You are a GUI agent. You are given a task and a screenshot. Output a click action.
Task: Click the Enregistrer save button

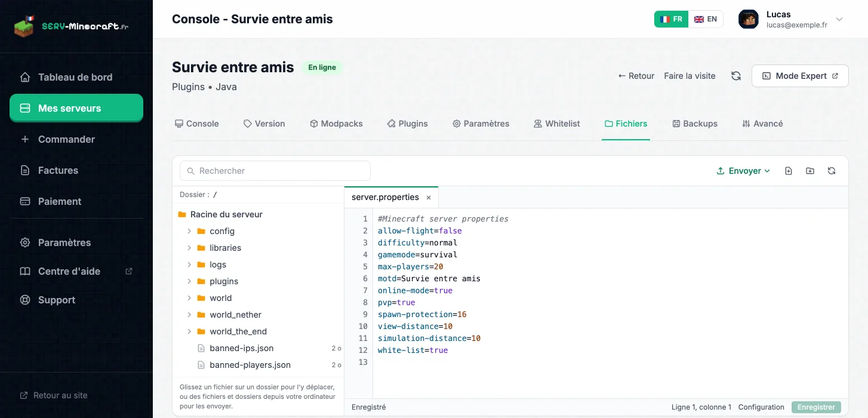pyautogui.click(x=816, y=407)
